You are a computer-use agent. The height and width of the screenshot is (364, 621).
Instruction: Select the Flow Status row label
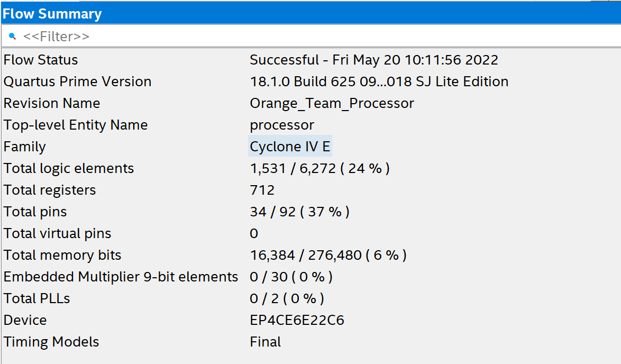[41, 60]
